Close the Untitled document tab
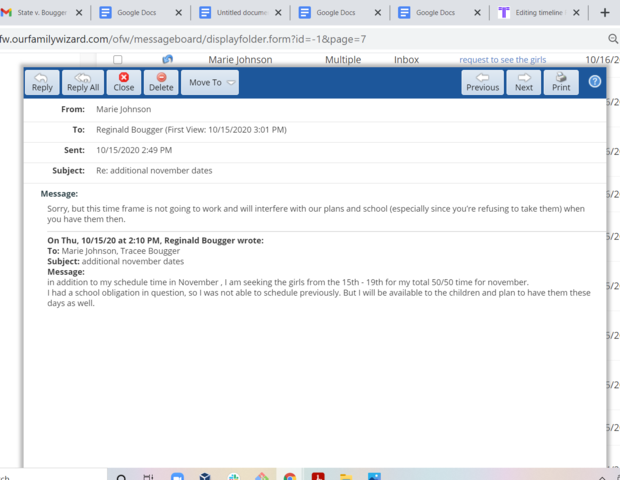This screenshot has width=620, height=480. point(278,13)
